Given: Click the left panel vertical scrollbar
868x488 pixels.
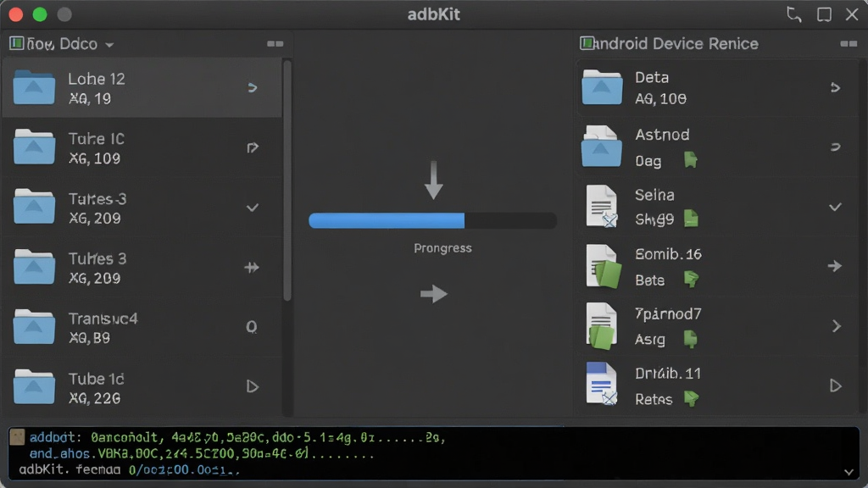Looking at the screenshot, I should (x=287, y=180).
